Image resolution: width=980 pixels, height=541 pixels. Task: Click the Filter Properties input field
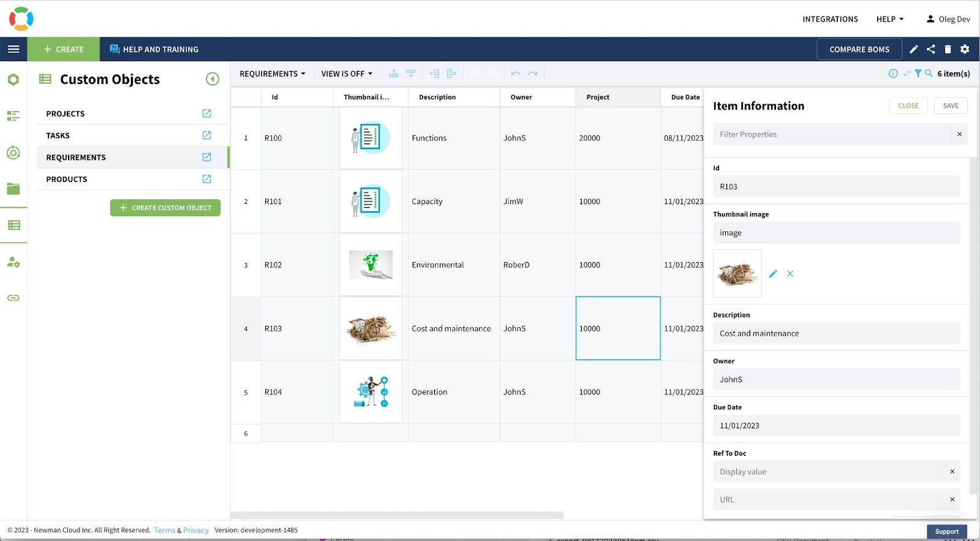[x=832, y=134]
